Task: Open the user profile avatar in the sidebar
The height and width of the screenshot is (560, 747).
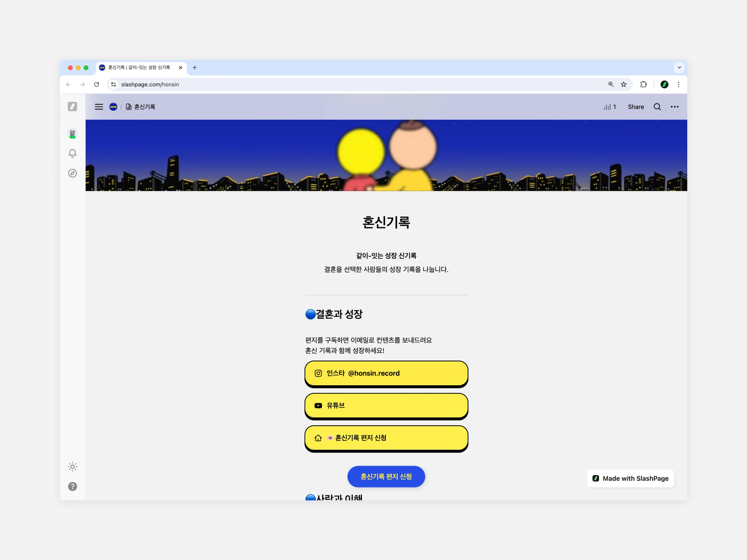Action: point(72,134)
